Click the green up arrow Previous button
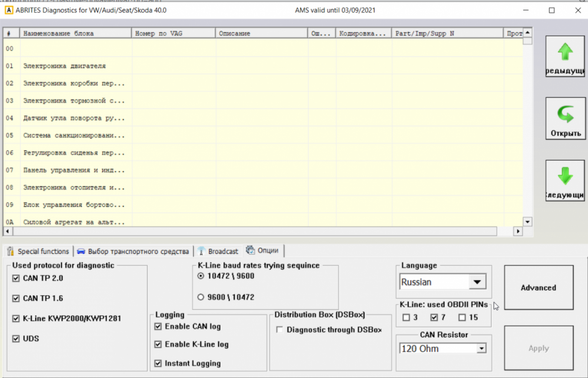Image resolution: width=588 pixels, height=378 pixels. pos(564,56)
